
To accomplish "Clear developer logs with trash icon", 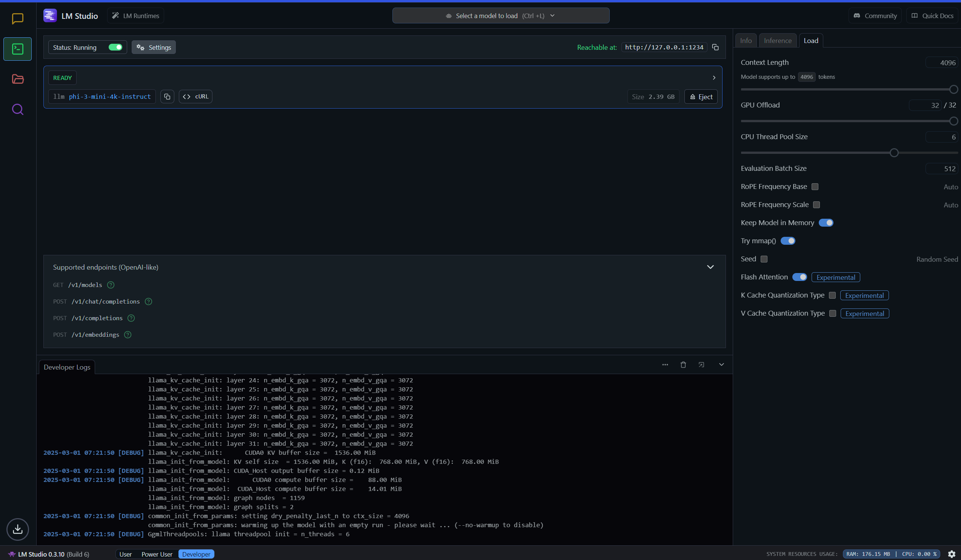I will [683, 365].
